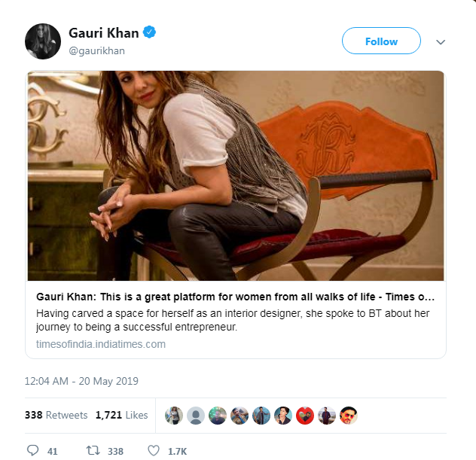
Task: Click the blue verified badge
Action: click(x=149, y=32)
